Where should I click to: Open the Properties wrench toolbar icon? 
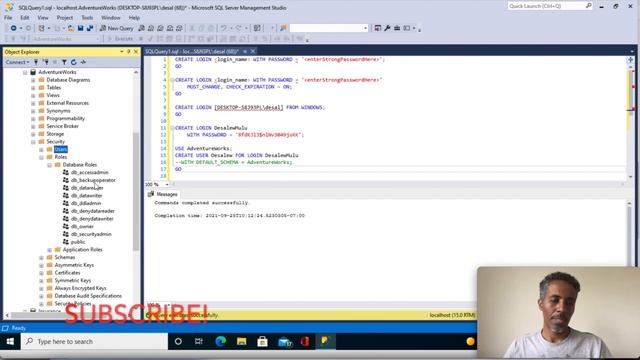(387, 28)
